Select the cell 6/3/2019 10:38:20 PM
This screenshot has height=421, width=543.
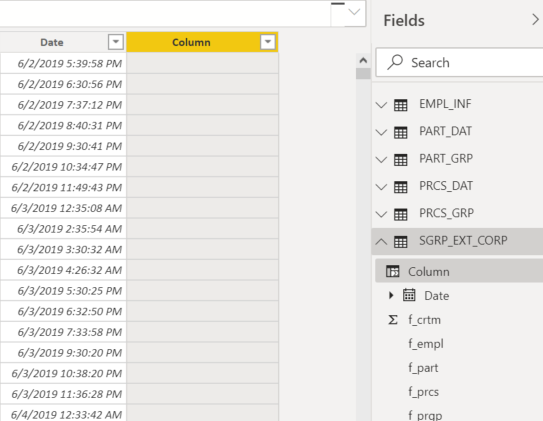63,373
